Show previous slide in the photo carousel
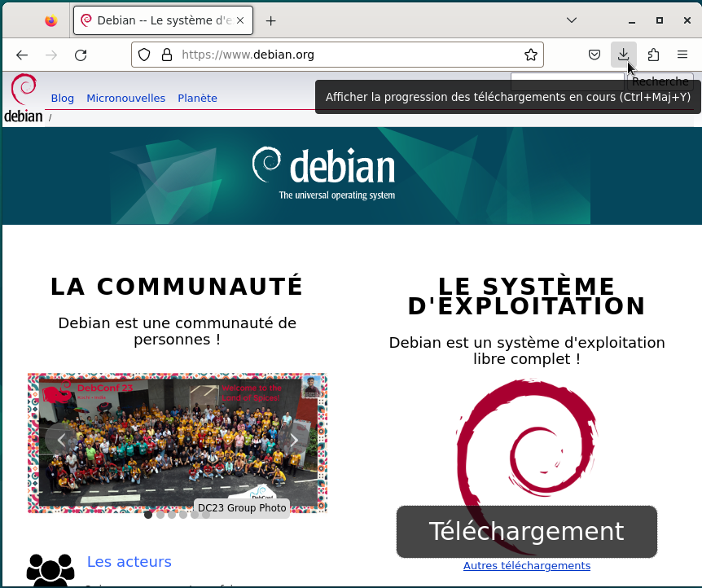This screenshot has width=702, height=588. click(x=61, y=441)
